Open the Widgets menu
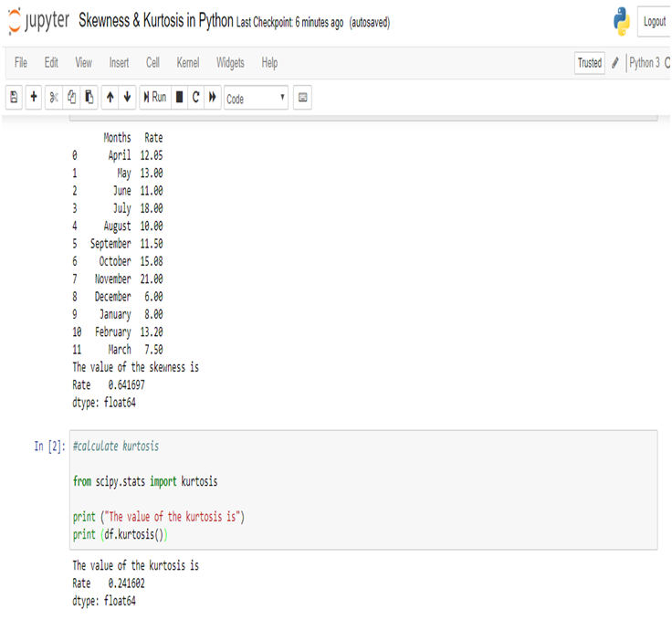Image resolution: width=672 pixels, height=620 pixels. coord(230,63)
